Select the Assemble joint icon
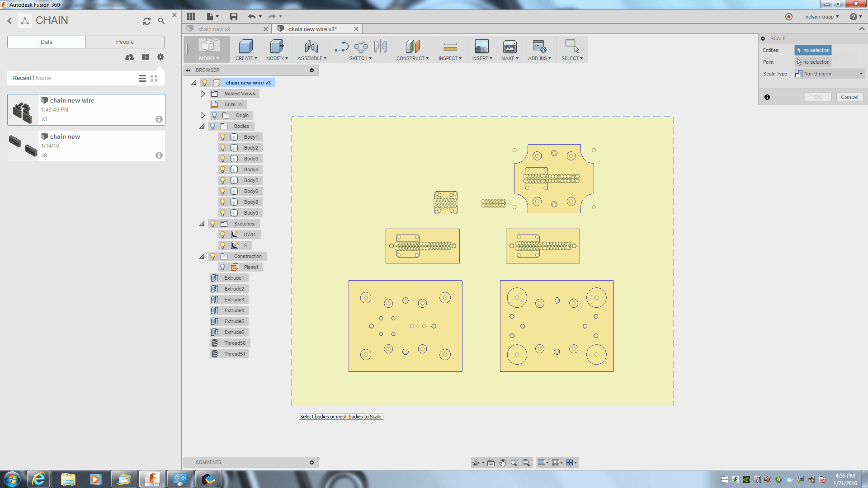This screenshot has width=868, height=488. tap(311, 47)
